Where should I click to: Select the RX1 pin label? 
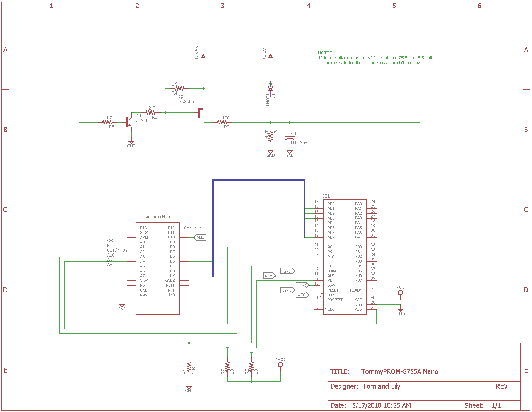click(171, 290)
